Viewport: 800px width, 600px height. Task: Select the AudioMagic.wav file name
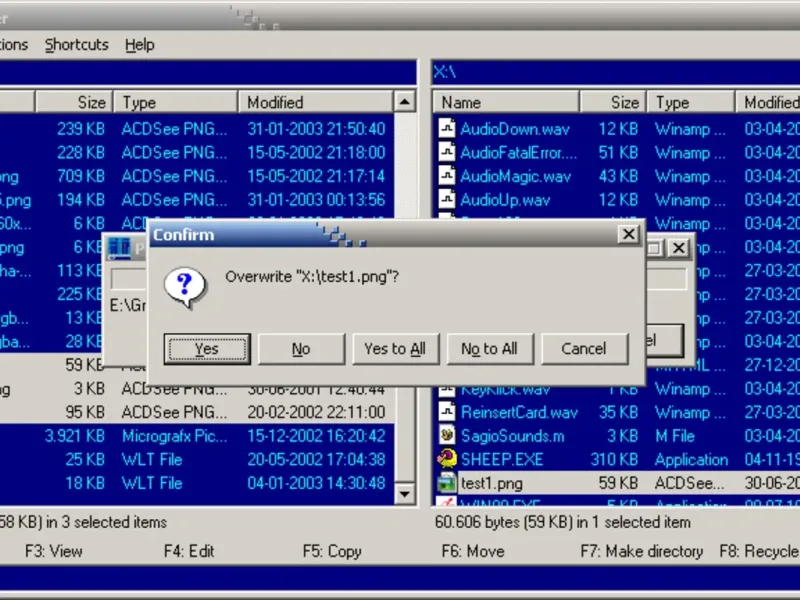pos(515,177)
